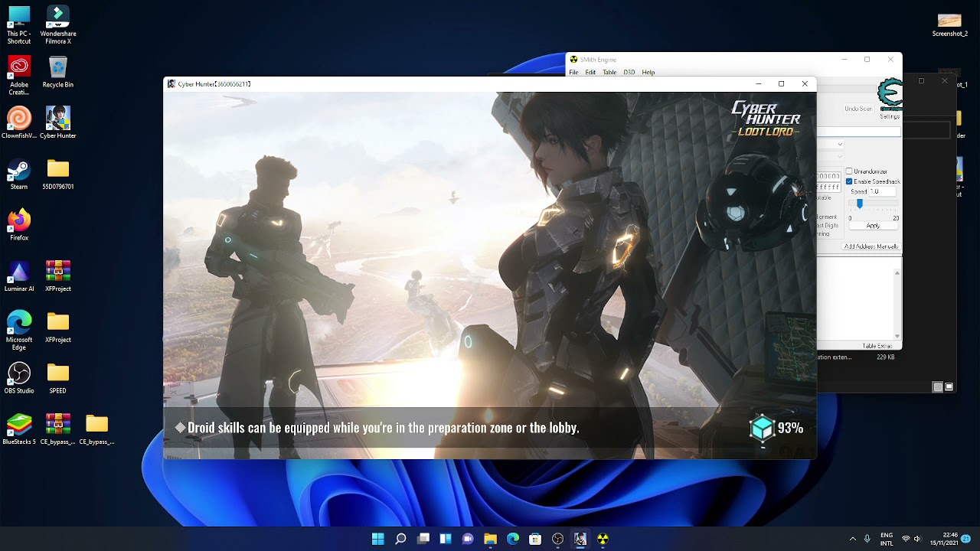
Task: Open folder named 55D0796701
Action: [x=58, y=174]
